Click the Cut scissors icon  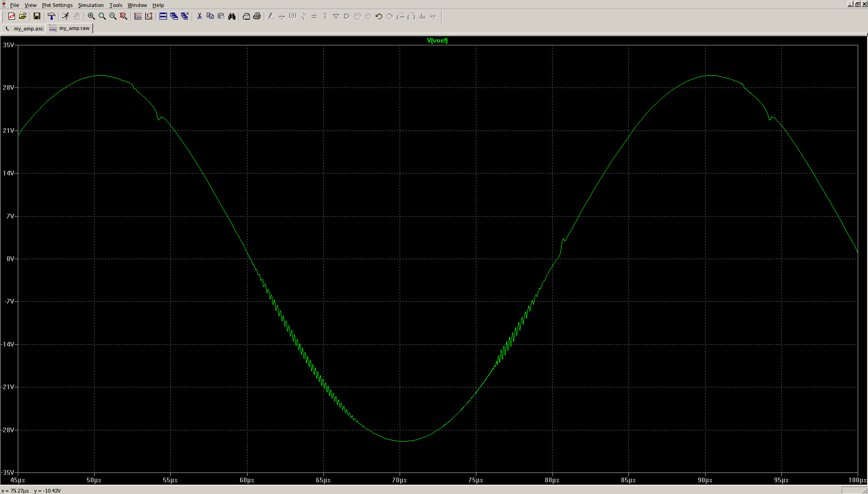click(x=199, y=16)
